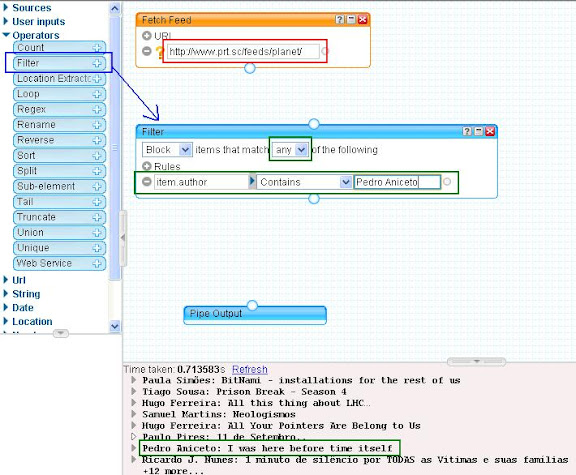Close the Fetch Feed module
576x475 pixels.
click(x=363, y=19)
